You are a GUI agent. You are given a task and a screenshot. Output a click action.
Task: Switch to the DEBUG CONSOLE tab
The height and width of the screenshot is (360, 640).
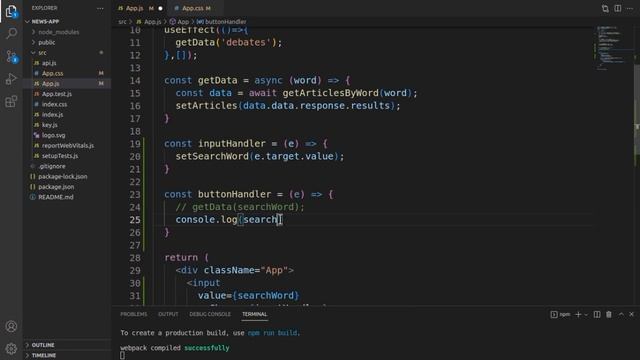[x=210, y=314]
